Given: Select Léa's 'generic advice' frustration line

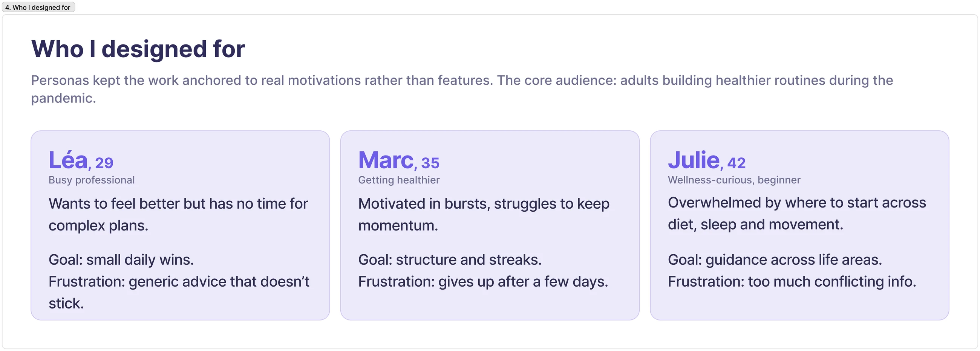Looking at the screenshot, I should click(x=179, y=292).
